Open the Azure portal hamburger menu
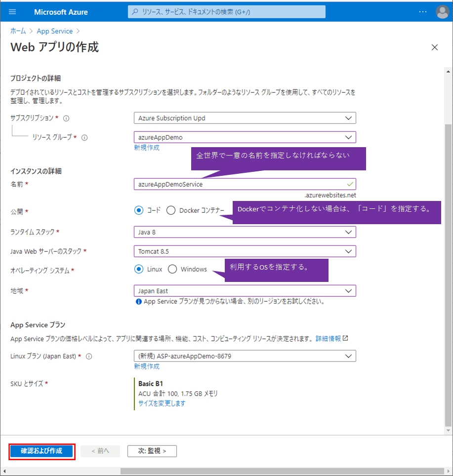The width and height of the screenshot is (453, 476). click(12, 12)
